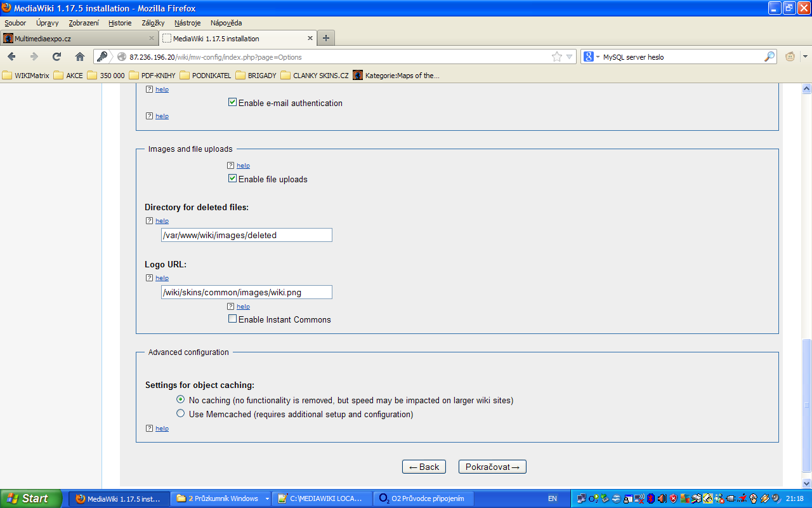Click help icon under Logo URL
The width and height of the screenshot is (812, 508).
[x=149, y=278]
